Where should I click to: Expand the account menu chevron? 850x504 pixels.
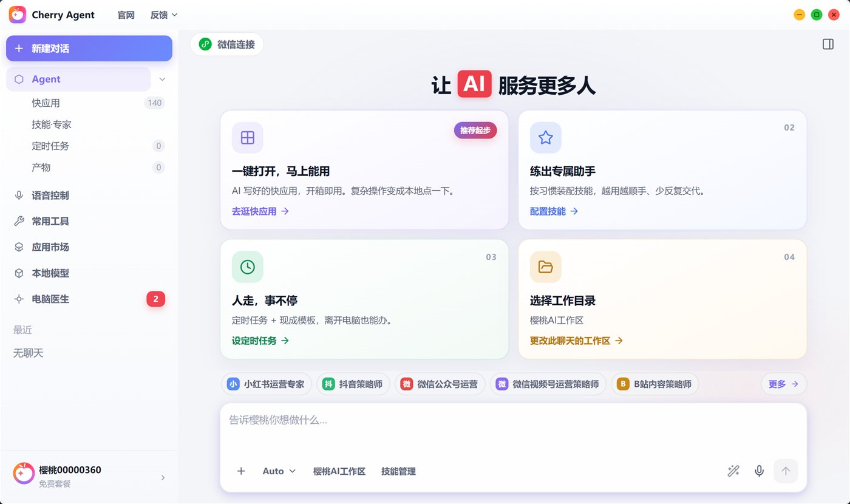[163, 478]
